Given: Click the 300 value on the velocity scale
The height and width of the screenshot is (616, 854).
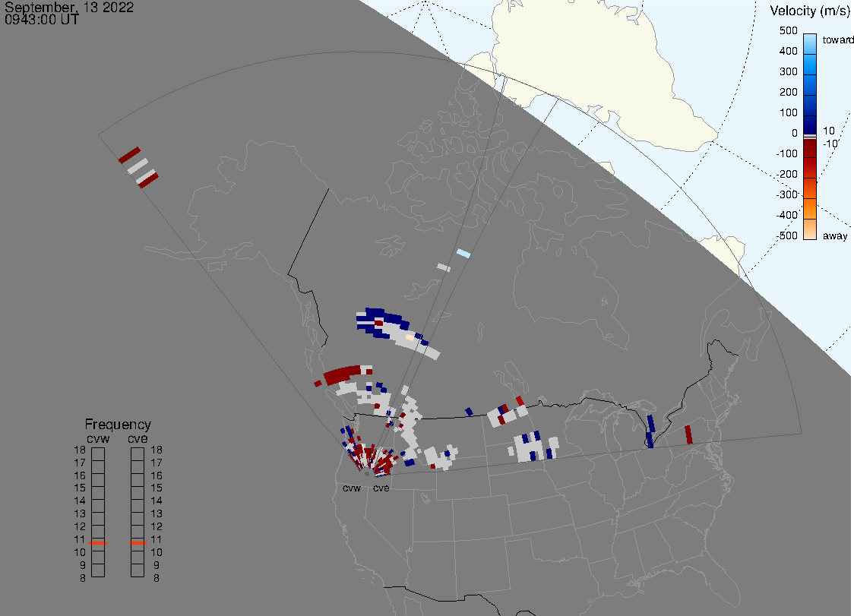Looking at the screenshot, I should (x=788, y=72).
